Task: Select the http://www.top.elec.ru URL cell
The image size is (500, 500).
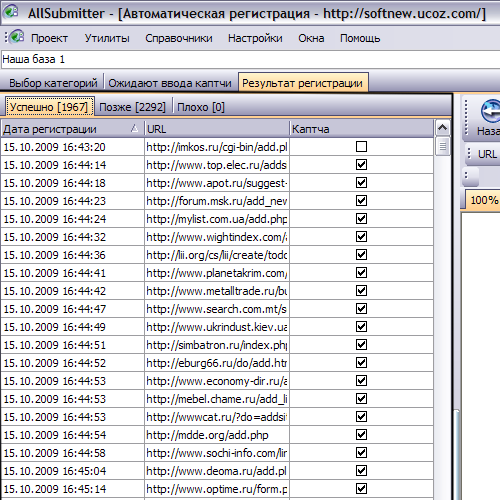Action: (217, 165)
